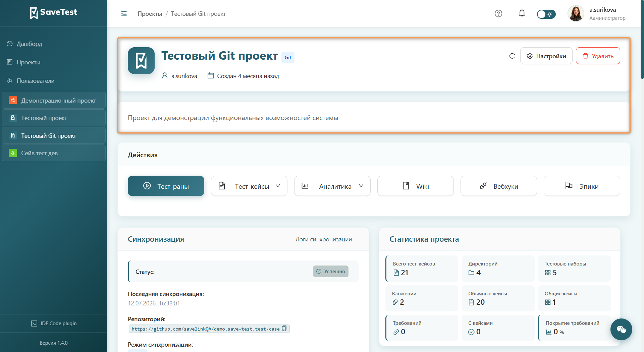Click the Git tag badge
The height and width of the screenshot is (352, 644).
pos(288,58)
